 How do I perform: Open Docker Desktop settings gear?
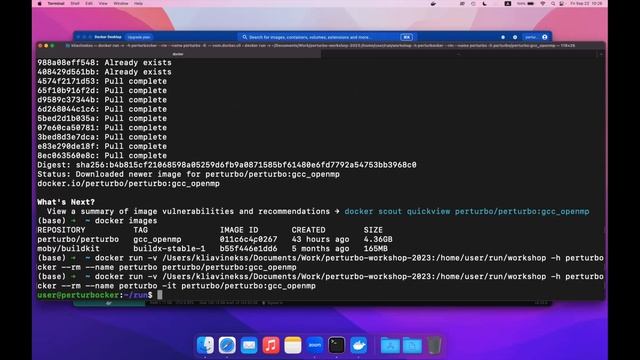(x=515, y=37)
